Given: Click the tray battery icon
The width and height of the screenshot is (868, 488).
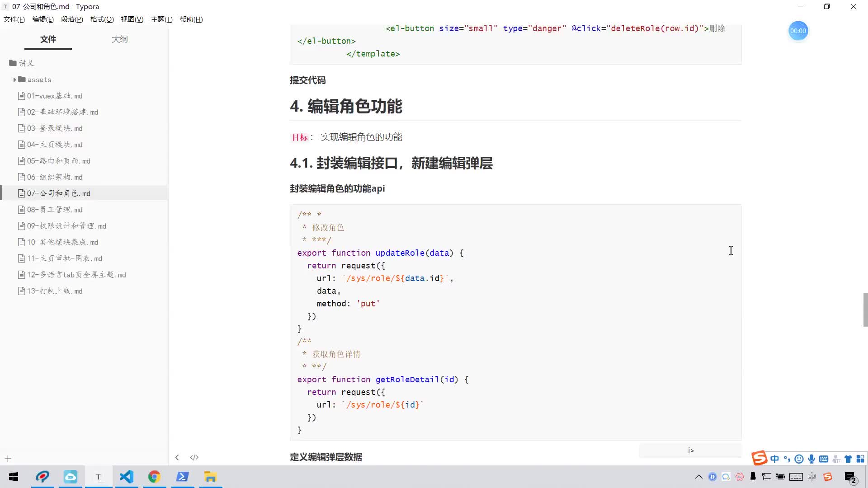Looking at the screenshot, I should point(780,477).
